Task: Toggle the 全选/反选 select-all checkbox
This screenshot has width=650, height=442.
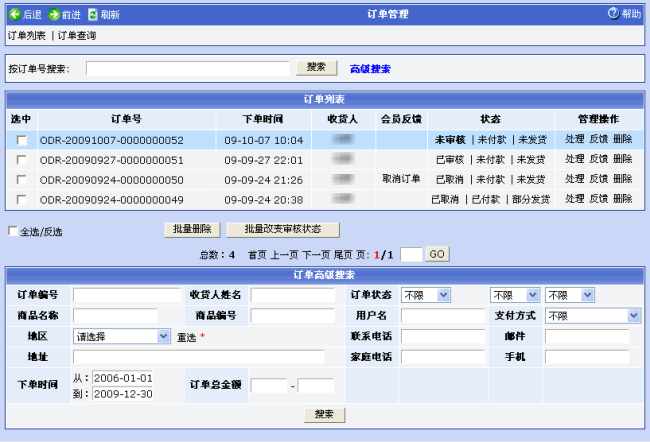Action: [13, 232]
